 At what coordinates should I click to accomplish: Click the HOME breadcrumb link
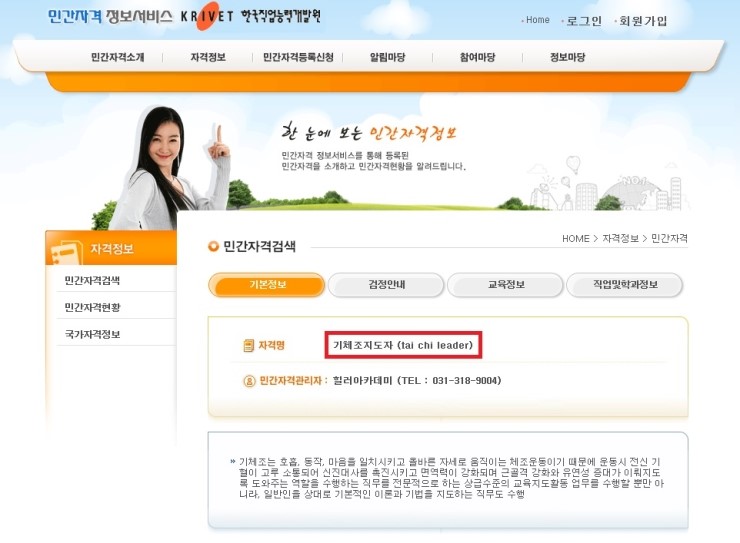coord(575,239)
